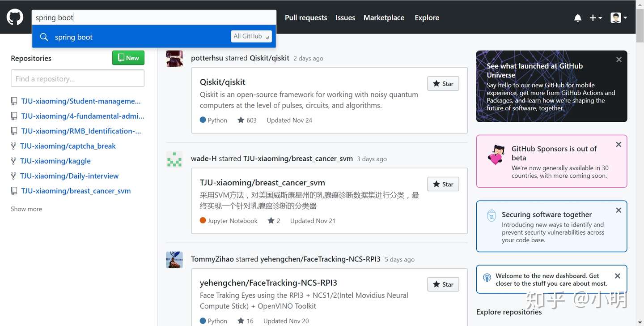Viewport: 644px width, 326px height.
Task: Open TJU-xiaoming/4-fundamental-admi... repository
Action: click(x=83, y=116)
